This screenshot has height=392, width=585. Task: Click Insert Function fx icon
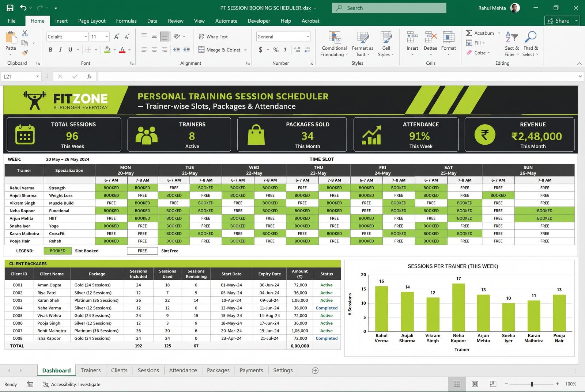89,76
